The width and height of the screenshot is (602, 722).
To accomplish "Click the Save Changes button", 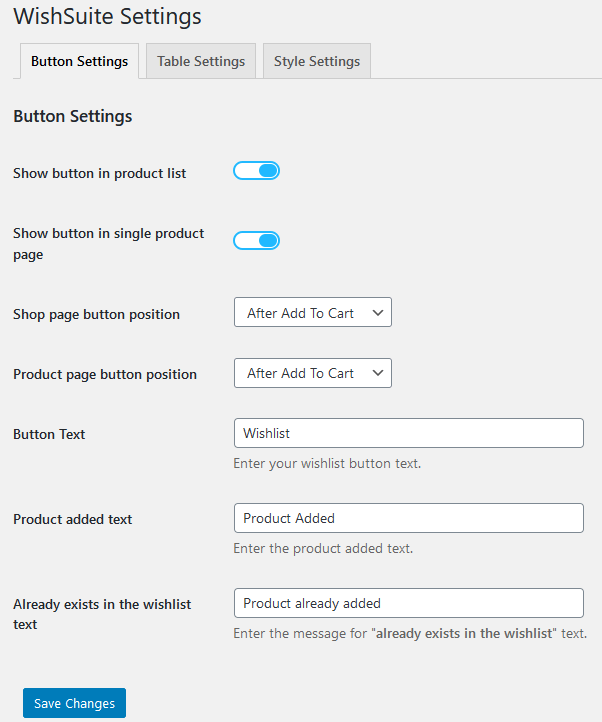I will click(74, 703).
